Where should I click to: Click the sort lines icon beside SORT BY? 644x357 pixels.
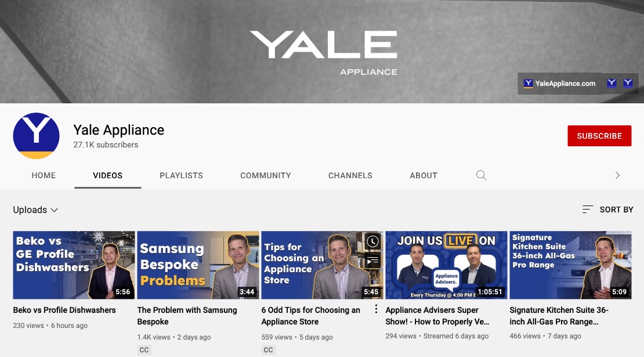(588, 210)
